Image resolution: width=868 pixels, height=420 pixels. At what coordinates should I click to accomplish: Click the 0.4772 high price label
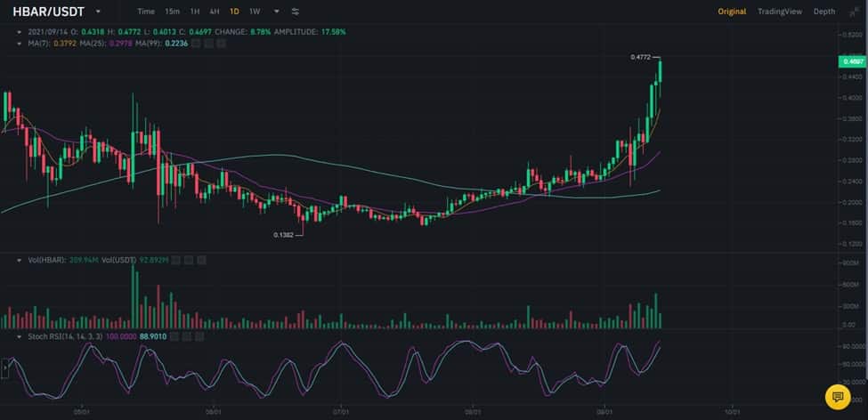pyautogui.click(x=640, y=57)
